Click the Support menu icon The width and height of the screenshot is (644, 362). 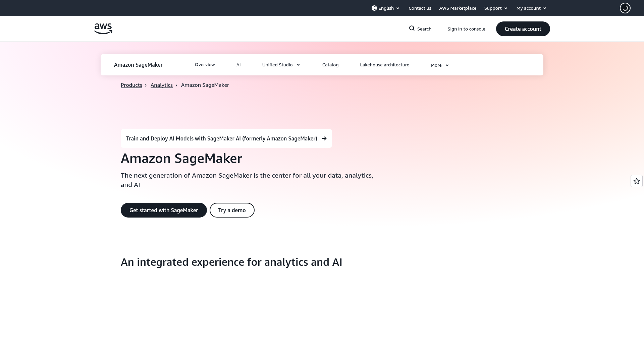click(506, 8)
